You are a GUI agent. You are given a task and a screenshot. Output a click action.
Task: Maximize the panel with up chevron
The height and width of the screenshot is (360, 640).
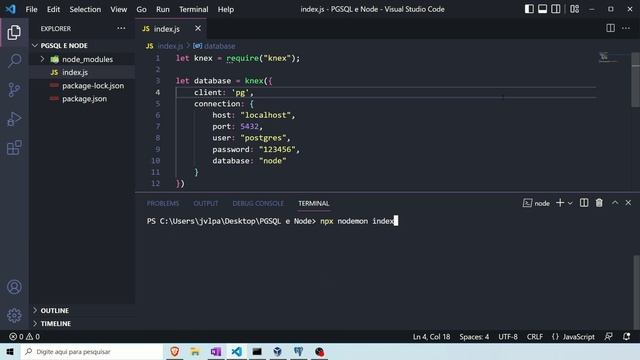tap(615, 203)
